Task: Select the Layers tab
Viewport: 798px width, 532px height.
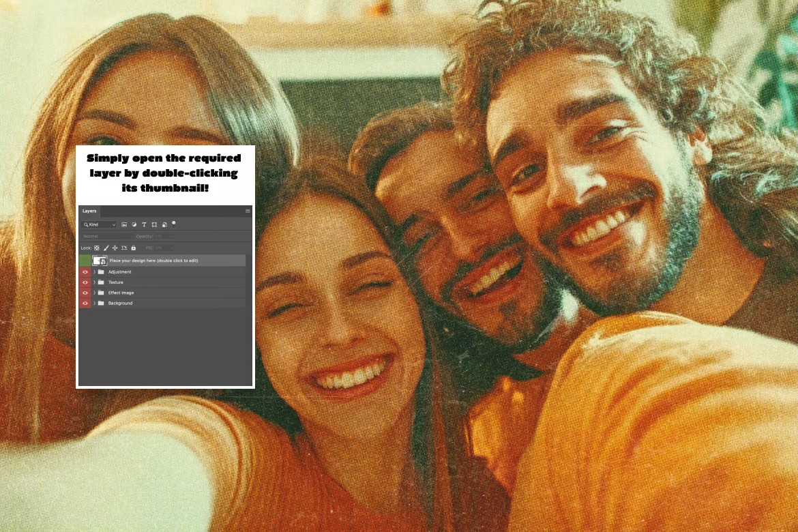Action: 89,211
